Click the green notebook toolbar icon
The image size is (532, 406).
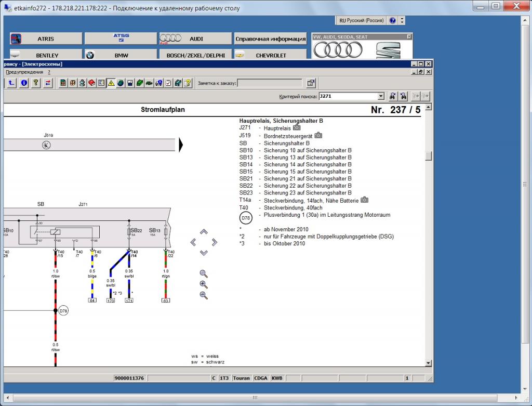(x=139, y=83)
